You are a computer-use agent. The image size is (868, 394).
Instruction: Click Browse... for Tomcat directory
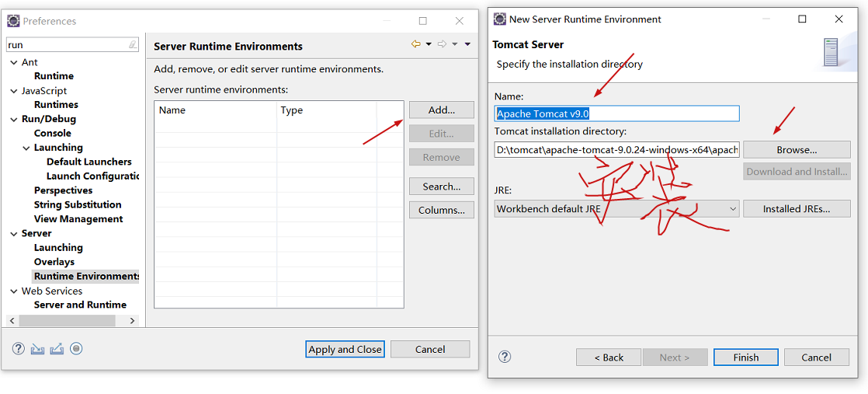pyautogui.click(x=797, y=149)
